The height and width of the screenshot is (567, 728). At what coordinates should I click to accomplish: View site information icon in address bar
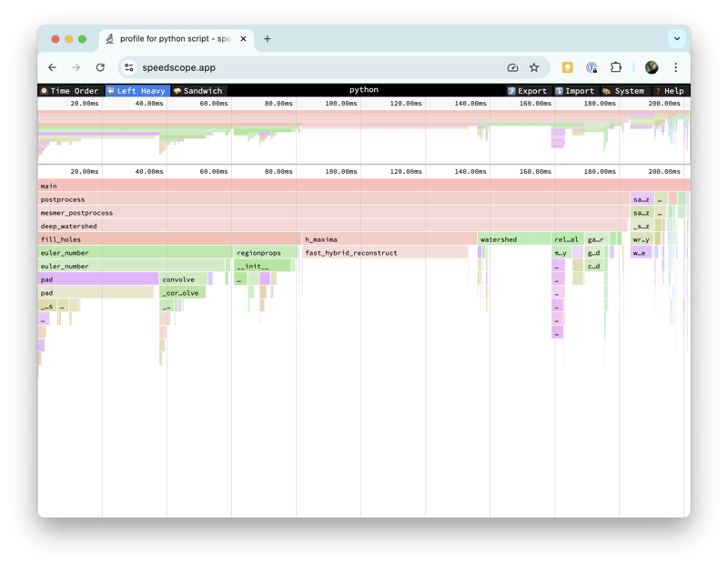[x=128, y=67]
